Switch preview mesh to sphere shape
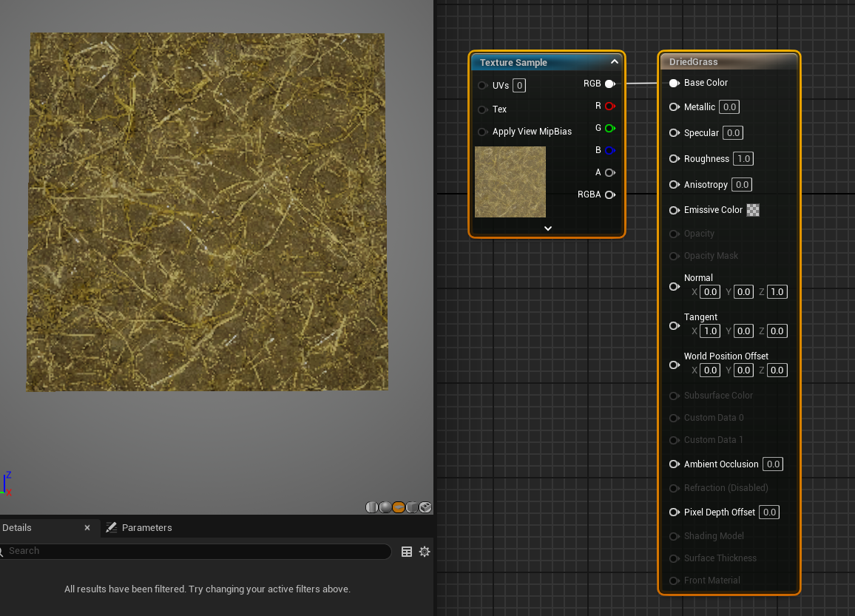Image resolution: width=855 pixels, height=616 pixels. [385, 507]
